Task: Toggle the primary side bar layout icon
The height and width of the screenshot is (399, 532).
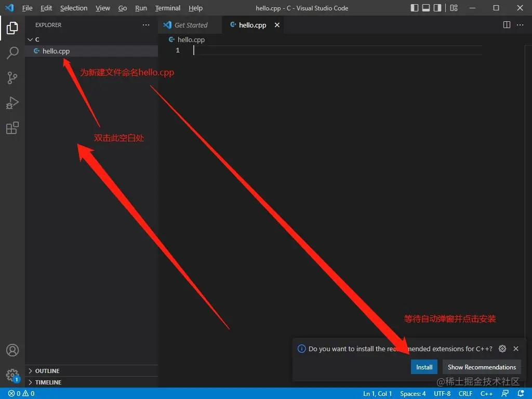Action: click(414, 8)
